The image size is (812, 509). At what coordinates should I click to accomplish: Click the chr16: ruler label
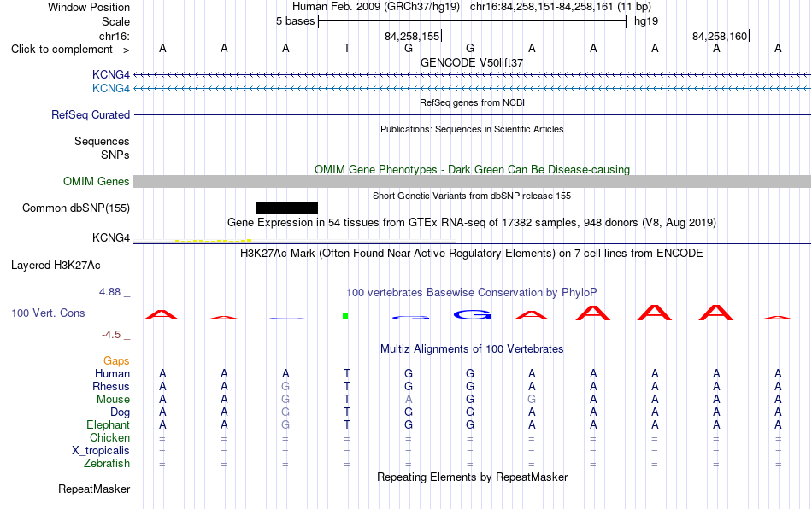(x=115, y=36)
